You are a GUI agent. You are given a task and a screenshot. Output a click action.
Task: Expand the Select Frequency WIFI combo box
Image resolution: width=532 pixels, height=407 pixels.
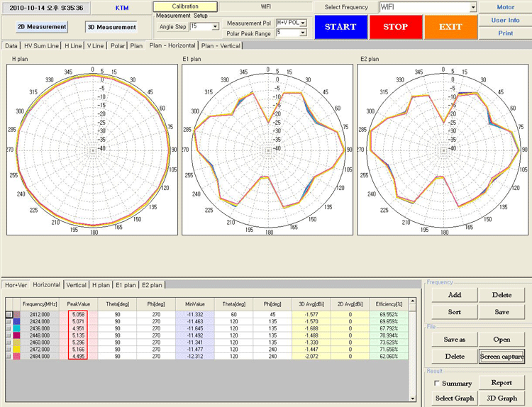[473, 7]
